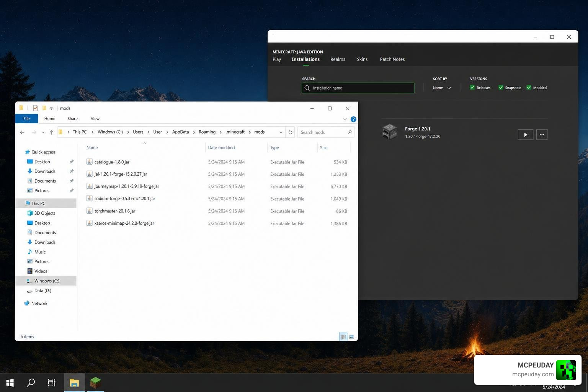Sort files by Type column header
This screenshot has height=392, width=588.
pyautogui.click(x=274, y=147)
